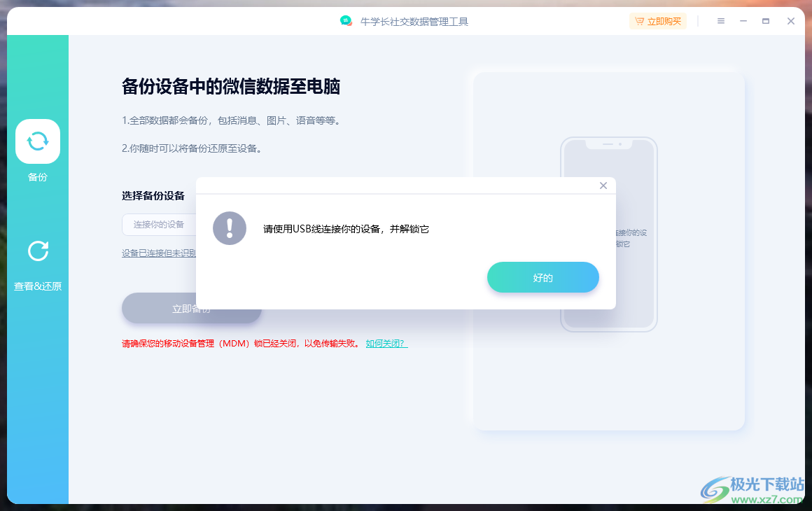Click the 立即购买 buy now button

point(658,21)
